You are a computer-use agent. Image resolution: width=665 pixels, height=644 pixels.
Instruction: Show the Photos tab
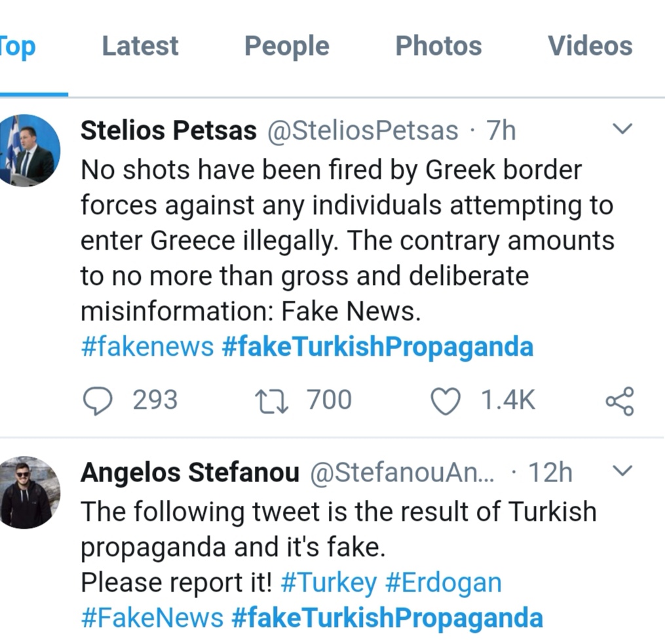[x=438, y=47]
